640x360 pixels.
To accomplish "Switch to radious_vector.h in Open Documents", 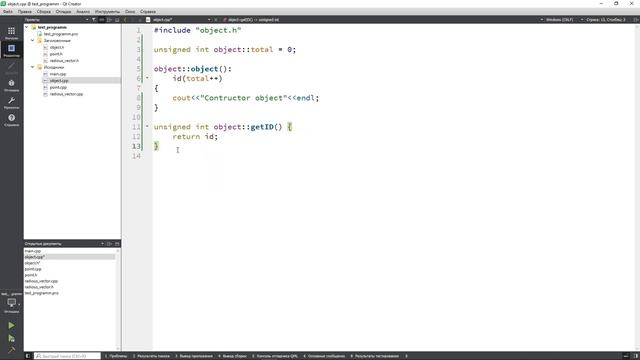I will [x=39, y=287].
